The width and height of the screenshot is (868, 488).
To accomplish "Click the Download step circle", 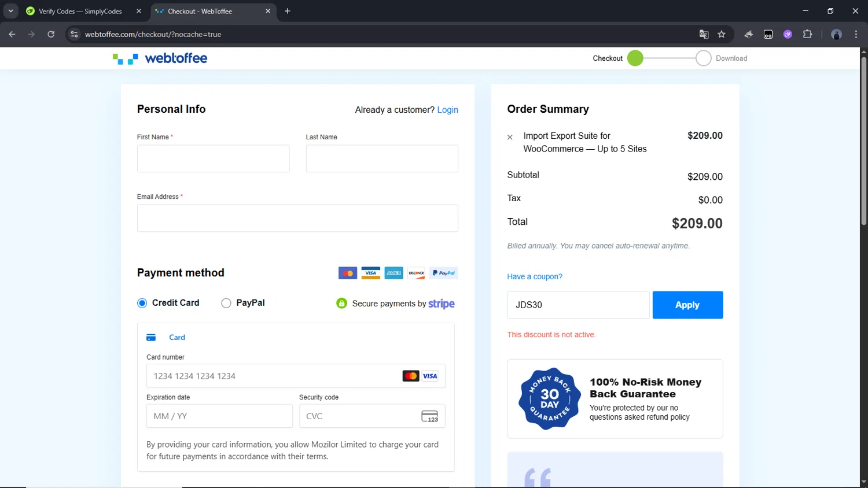I will (x=704, y=58).
